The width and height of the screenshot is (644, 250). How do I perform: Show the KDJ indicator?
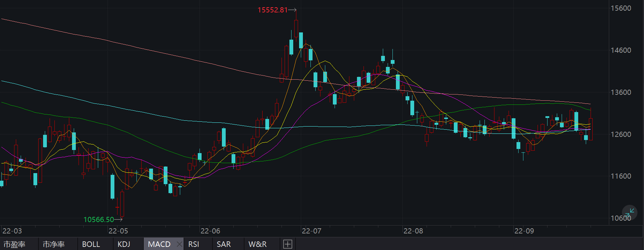click(x=124, y=244)
